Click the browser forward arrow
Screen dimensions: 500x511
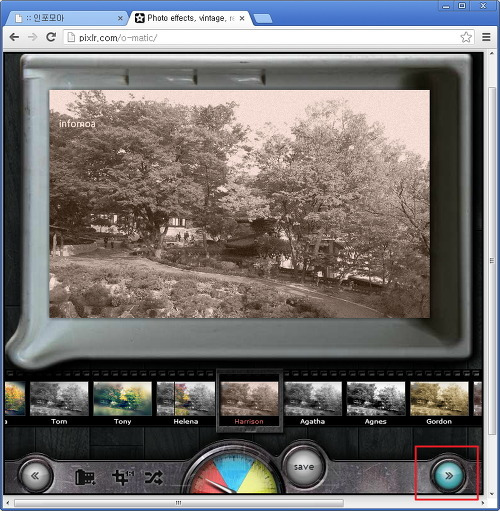point(32,37)
